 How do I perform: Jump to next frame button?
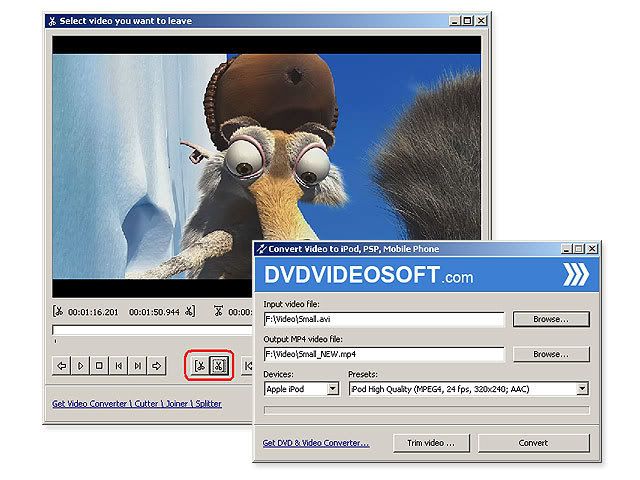(138, 366)
